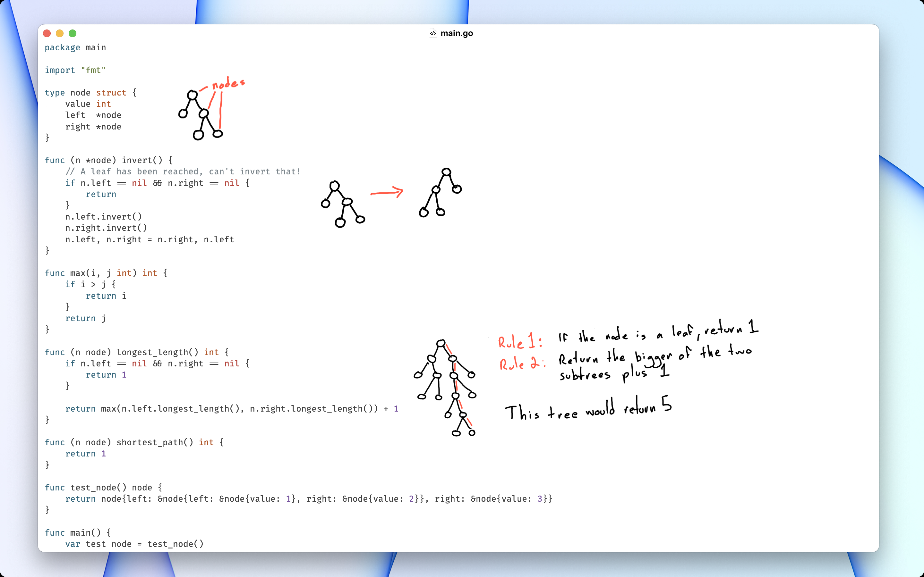Click the "struct" keyword in type node
The height and width of the screenshot is (577, 924).
pos(111,93)
